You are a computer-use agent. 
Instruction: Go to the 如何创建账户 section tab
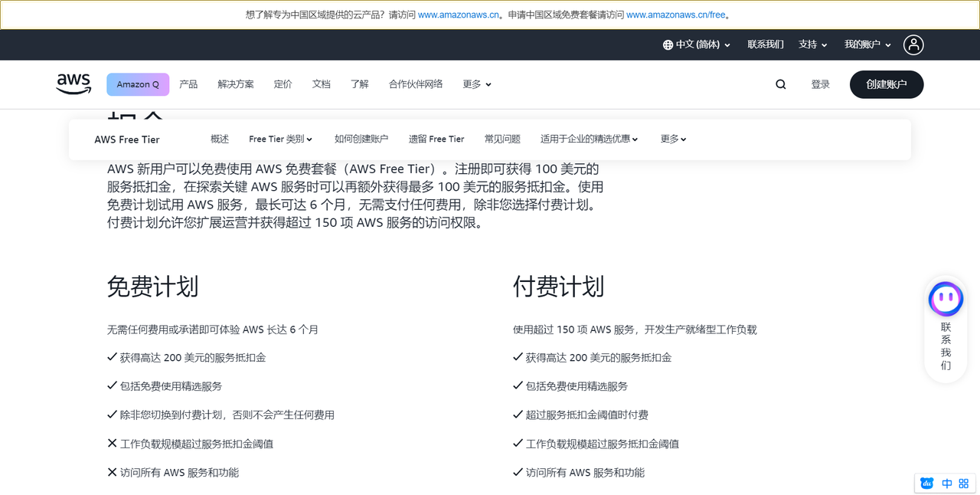click(361, 139)
